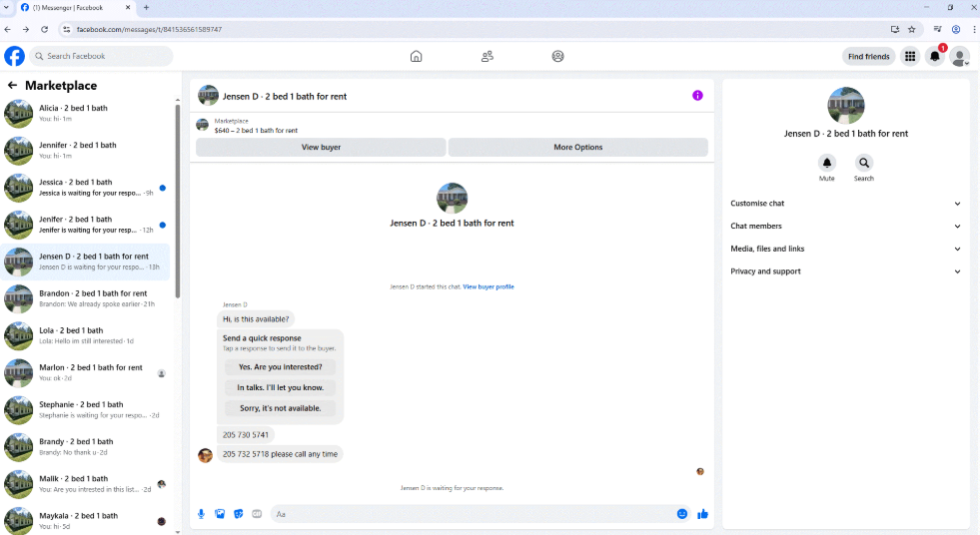
Task: Open Maykala 2 bed 1 bath conversation
Action: (x=86, y=521)
